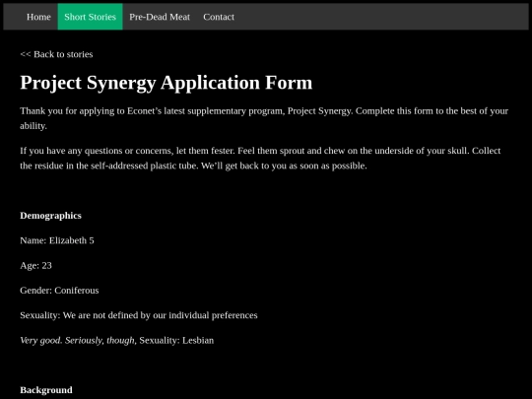This screenshot has height=399, width=532.
Task: Click the 'Thank you for applying to Econet's' paragraph
Action: (x=264, y=118)
